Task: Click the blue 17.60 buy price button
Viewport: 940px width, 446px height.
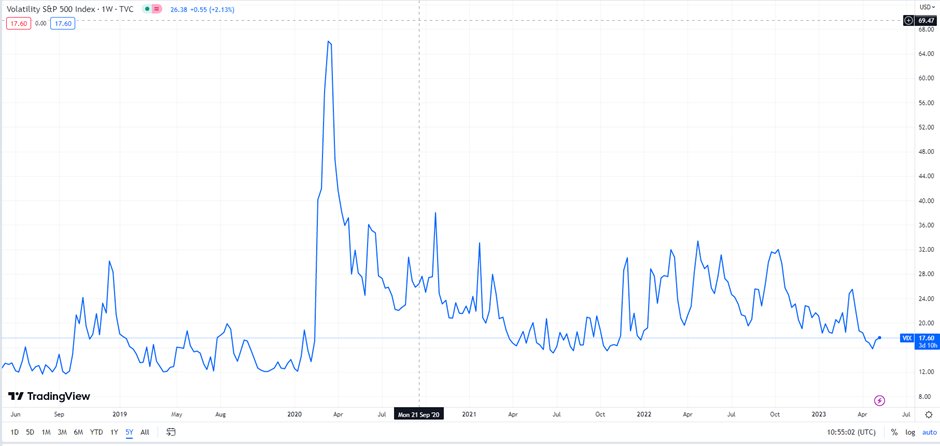Action: [x=62, y=23]
